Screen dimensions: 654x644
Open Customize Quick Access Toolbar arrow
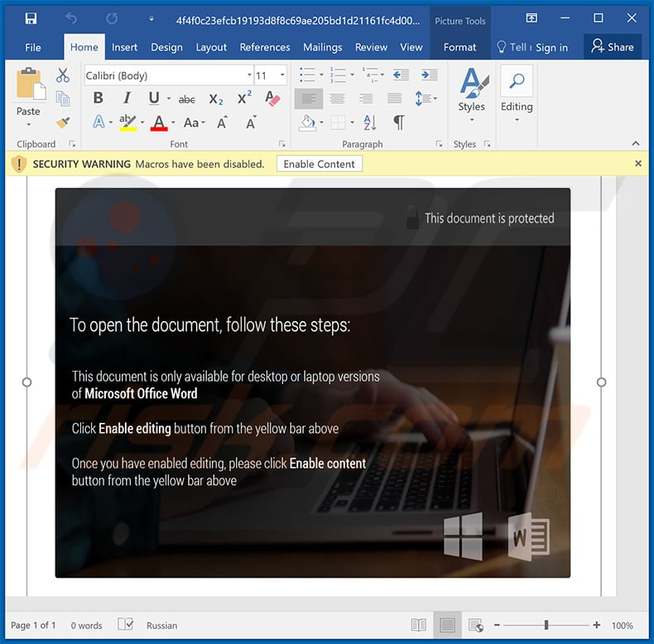(x=151, y=19)
